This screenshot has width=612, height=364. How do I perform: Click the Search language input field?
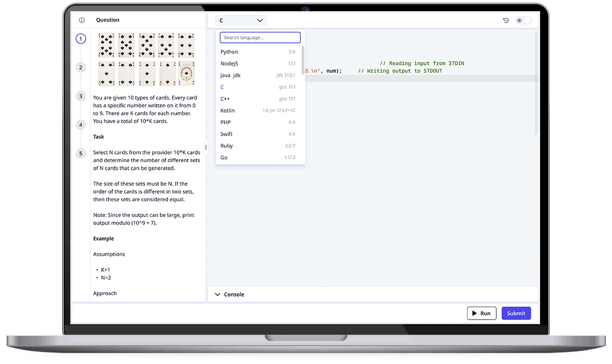pos(260,37)
